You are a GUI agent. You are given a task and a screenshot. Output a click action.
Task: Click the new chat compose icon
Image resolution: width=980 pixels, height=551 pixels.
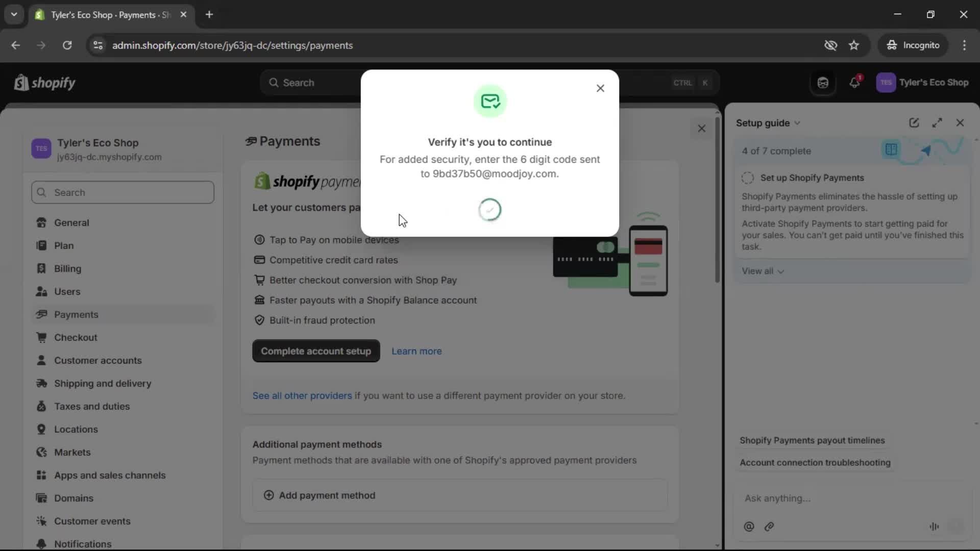pos(914,123)
